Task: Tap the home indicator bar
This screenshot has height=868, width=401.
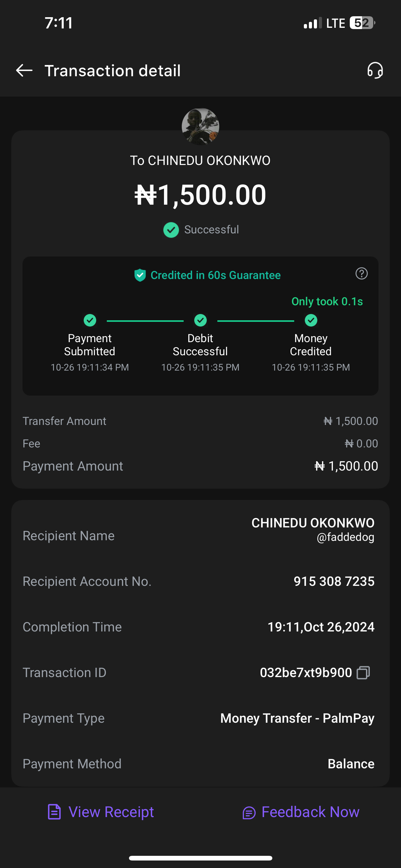Action: point(200,858)
